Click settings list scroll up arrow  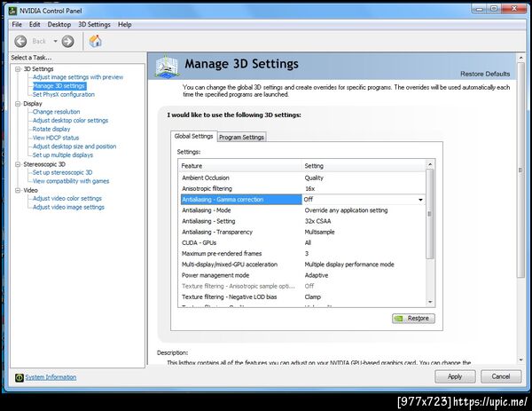click(x=430, y=165)
